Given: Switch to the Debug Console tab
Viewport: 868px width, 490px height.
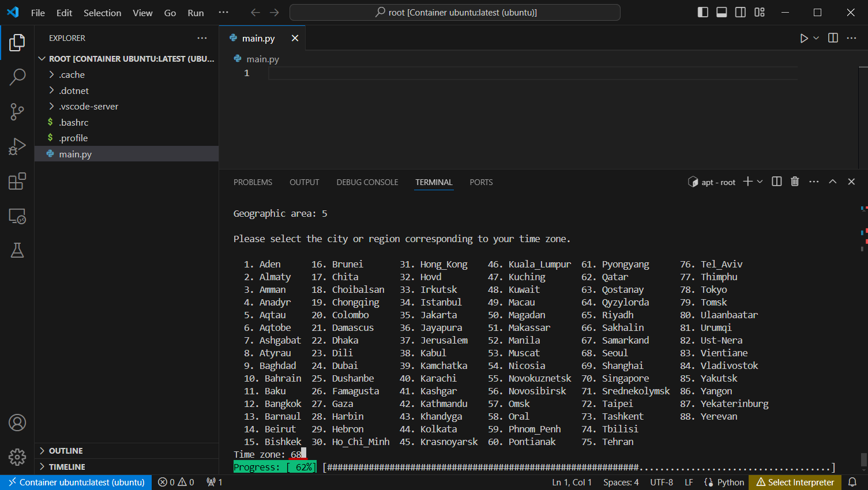Looking at the screenshot, I should (x=367, y=182).
